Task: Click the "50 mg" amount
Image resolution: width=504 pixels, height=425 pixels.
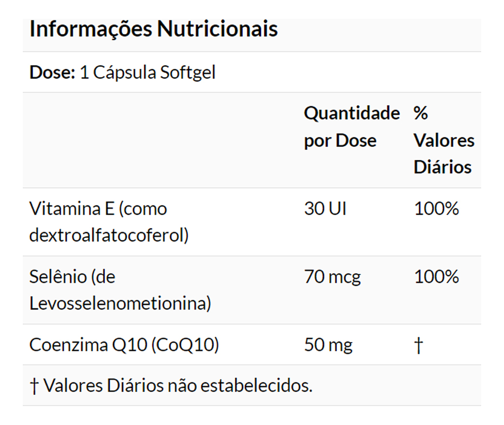Action: coord(328,345)
